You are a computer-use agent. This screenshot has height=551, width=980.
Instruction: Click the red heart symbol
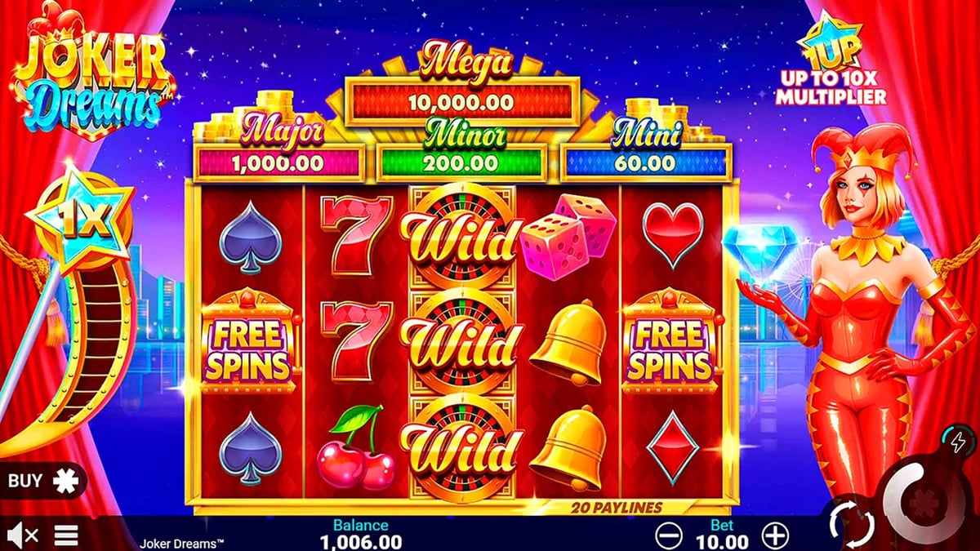pyautogui.click(x=673, y=233)
